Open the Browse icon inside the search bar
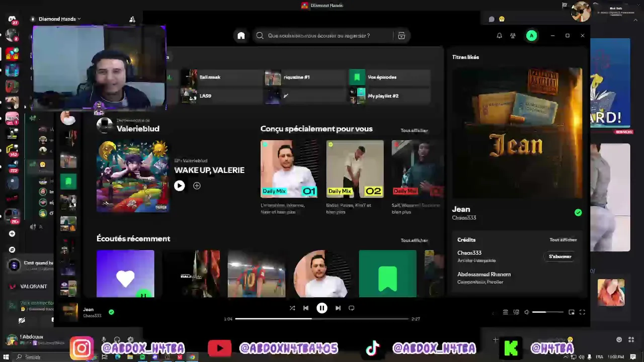644x362 pixels. pyautogui.click(x=401, y=36)
